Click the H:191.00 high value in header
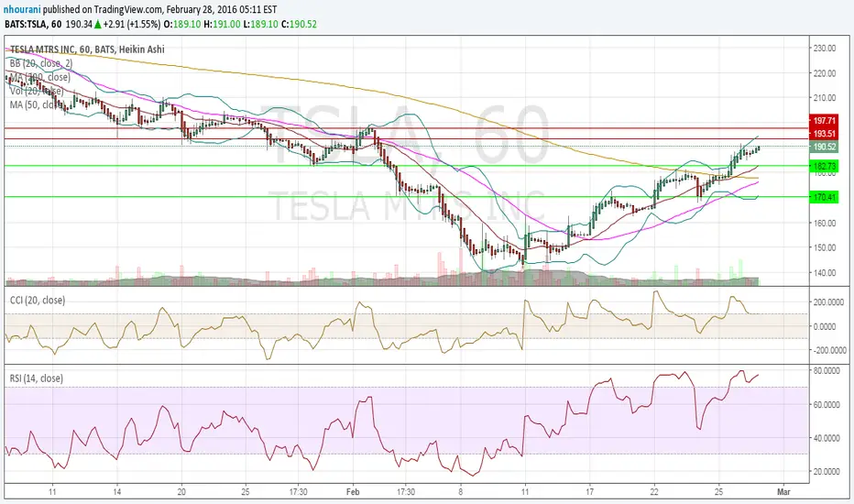 [222, 25]
